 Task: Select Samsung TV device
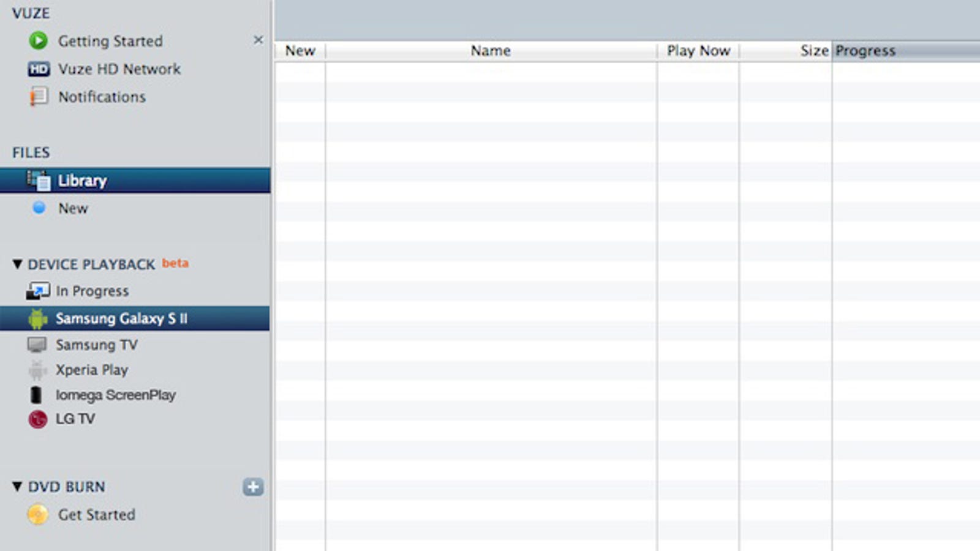(x=97, y=345)
